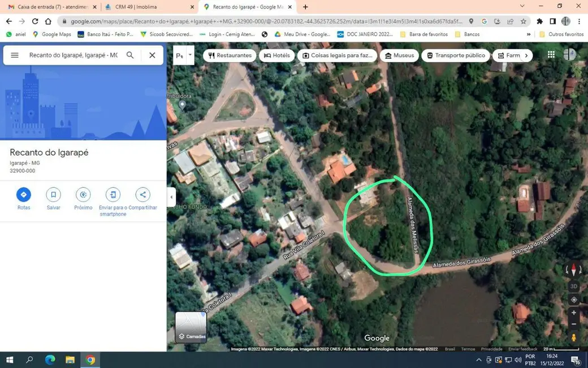Click the search magnifier icon
Viewport: 588px width, 368px height.
click(x=130, y=55)
